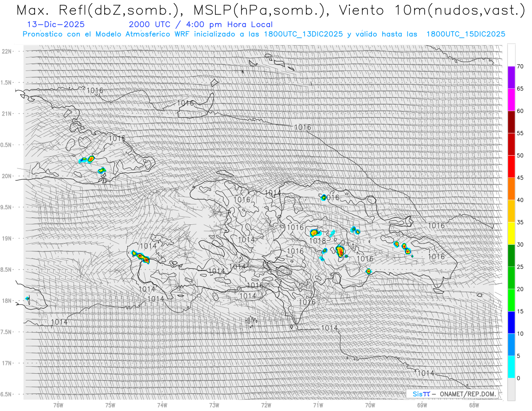Click the '73W' longitude axis label
This screenshot has height=411, width=532.
click(214, 405)
